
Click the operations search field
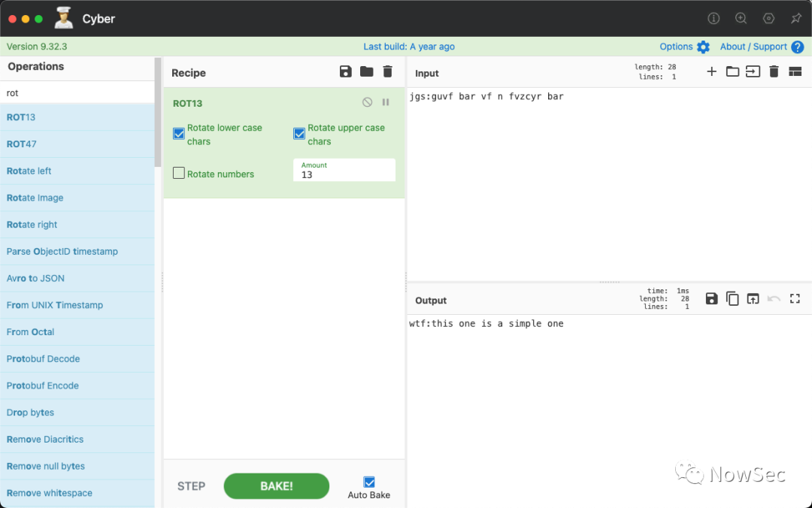[x=77, y=92]
